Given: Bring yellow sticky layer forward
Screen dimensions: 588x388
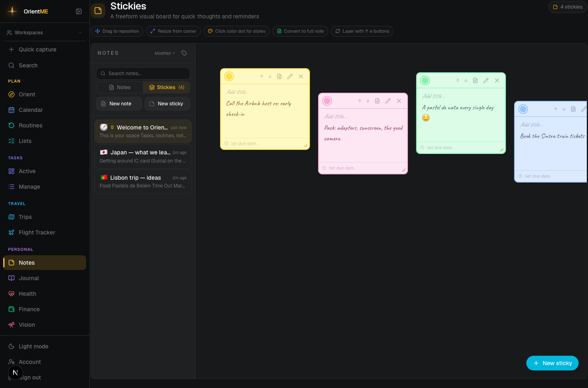Looking at the screenshot, I should click(262, 76).
